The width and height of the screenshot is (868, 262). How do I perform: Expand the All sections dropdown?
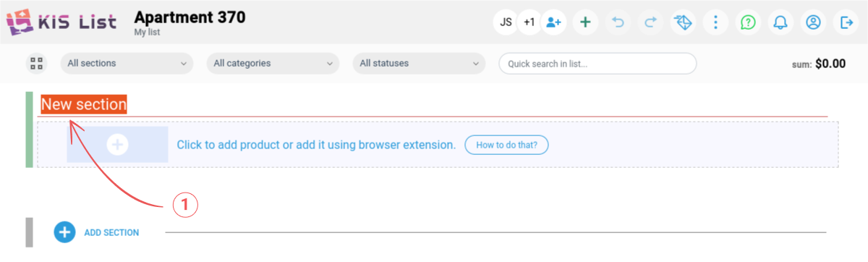click(127, 64)
